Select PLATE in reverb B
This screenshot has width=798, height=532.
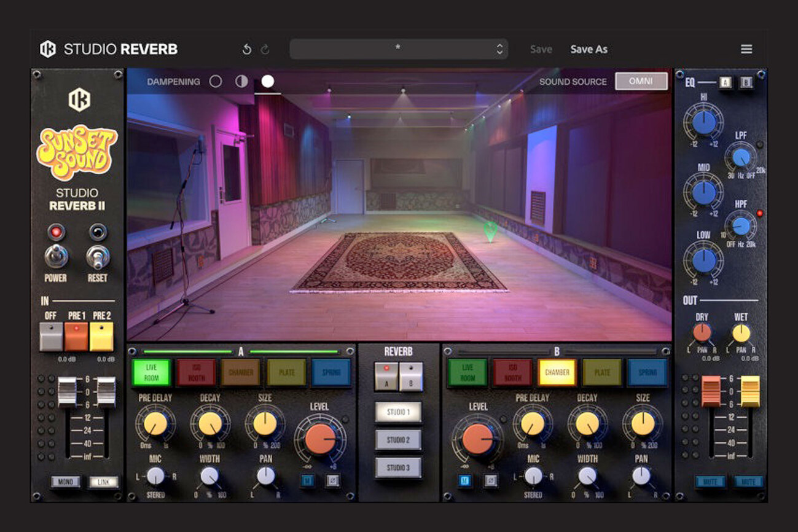coord(602,372)
